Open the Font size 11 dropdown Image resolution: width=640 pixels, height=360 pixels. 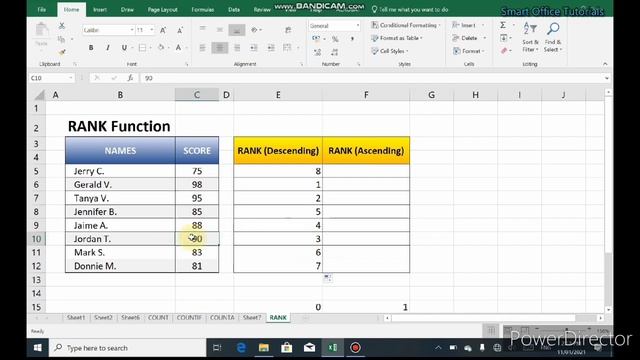click(152, 30)
